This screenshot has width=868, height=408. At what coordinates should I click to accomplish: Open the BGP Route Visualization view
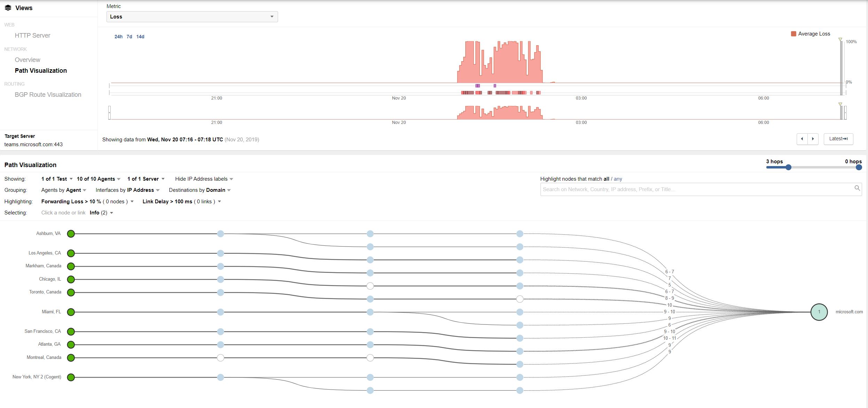(x=48, y=95)
